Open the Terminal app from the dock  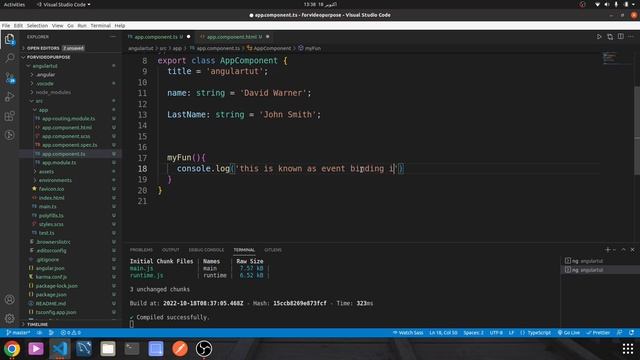click(132, 349)
